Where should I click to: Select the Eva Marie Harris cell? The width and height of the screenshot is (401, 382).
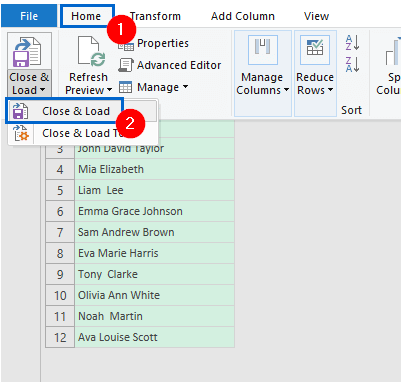155,253
